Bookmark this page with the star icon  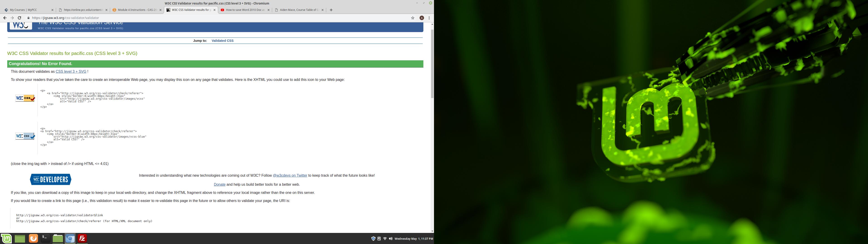point(413,18)
